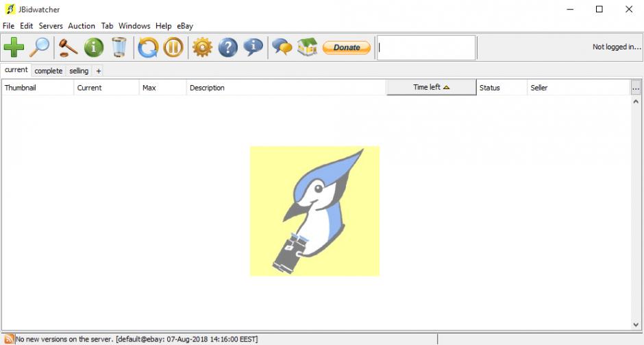Open the Servers menu
Image resolution: width=644 pixels, height=345 pixels.
pos(51,26)
